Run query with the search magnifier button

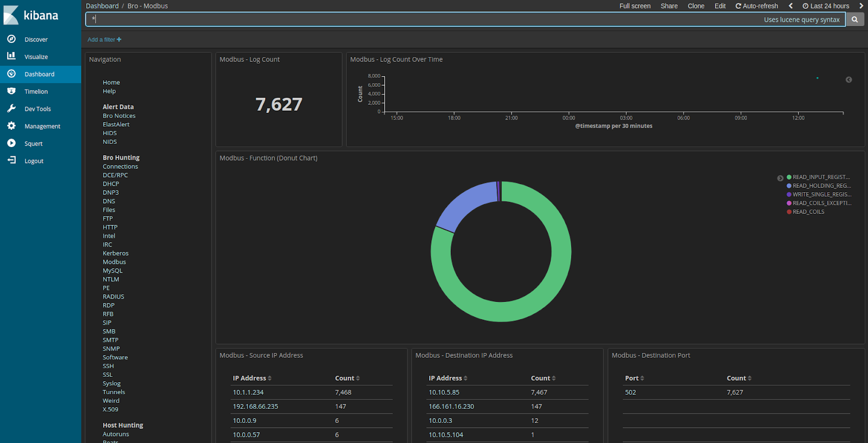click(x=854, y=20)
